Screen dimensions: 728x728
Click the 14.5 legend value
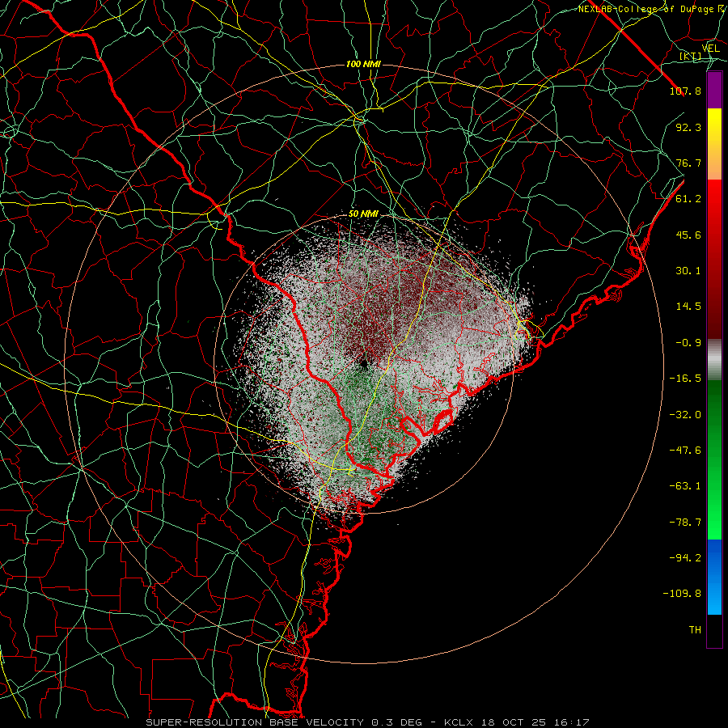pyautogui.click(x=688, y=307)
